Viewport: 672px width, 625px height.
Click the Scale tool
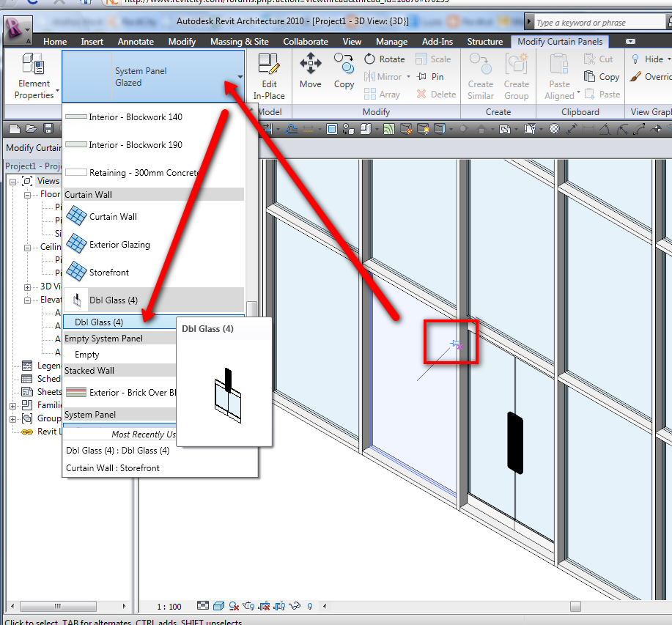coord(433,59)
